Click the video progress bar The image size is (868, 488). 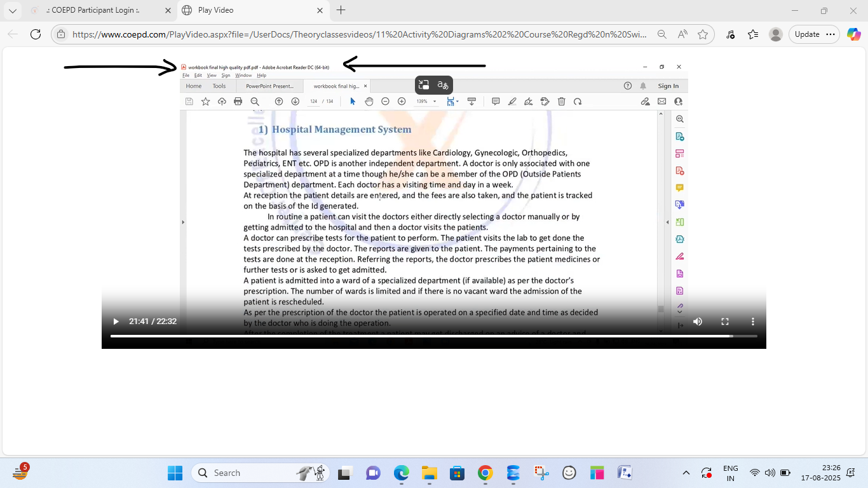(x=419, y=335)
